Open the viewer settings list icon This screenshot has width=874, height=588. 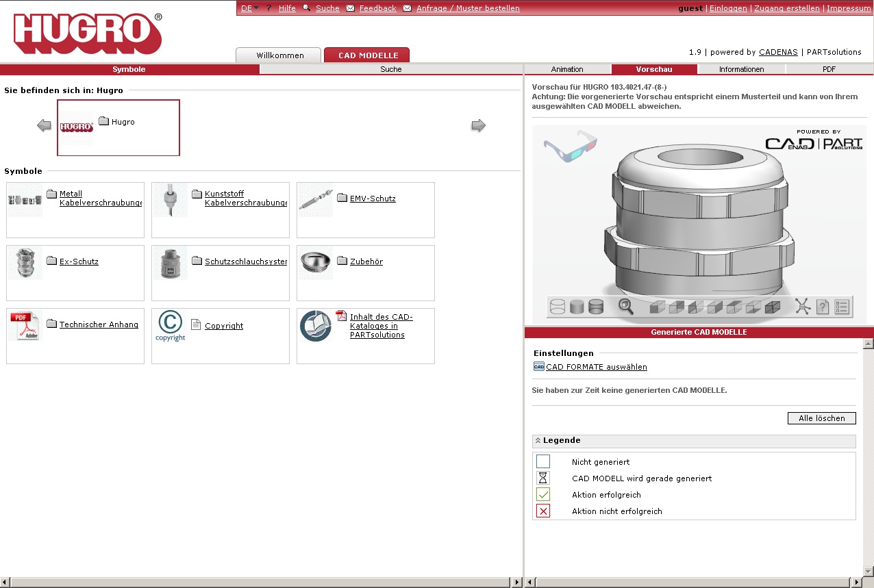(x=842, y=307)
